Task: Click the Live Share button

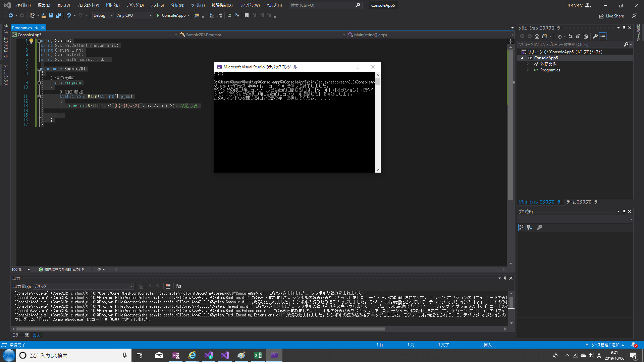Action: point(611,16)
